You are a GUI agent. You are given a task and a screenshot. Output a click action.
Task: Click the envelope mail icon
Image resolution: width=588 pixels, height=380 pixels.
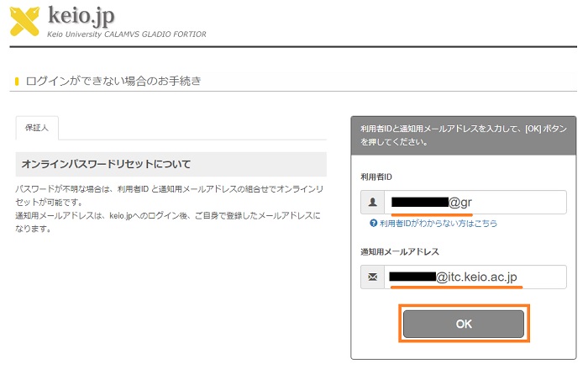372,277
